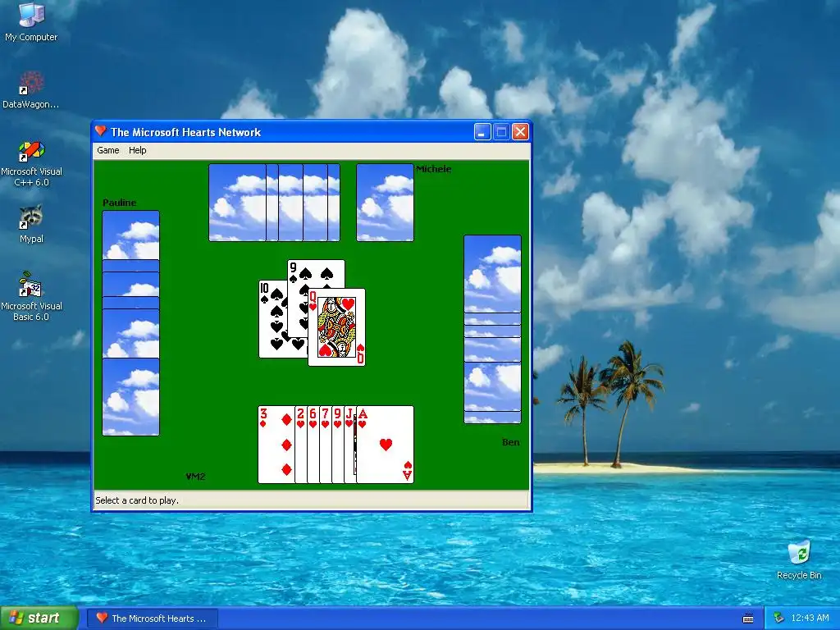The height and width of the screenshot is (630, 840).
Task: Click the player name Pauline
Action: (x=120, y=203)
